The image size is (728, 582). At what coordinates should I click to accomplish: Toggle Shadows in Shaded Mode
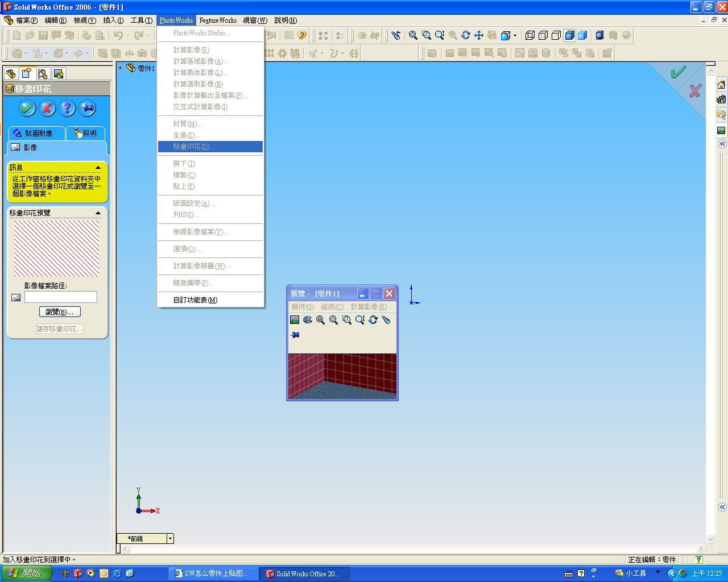[599, 35]
